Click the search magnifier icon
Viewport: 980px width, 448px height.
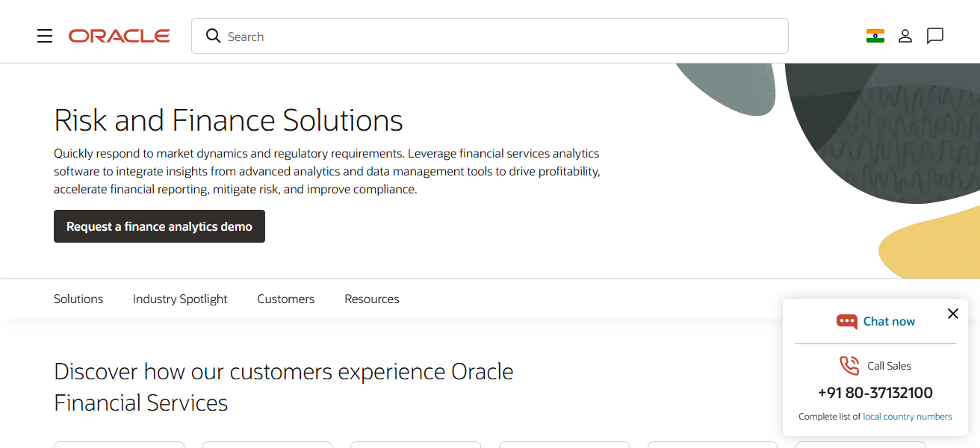(213, 35)
